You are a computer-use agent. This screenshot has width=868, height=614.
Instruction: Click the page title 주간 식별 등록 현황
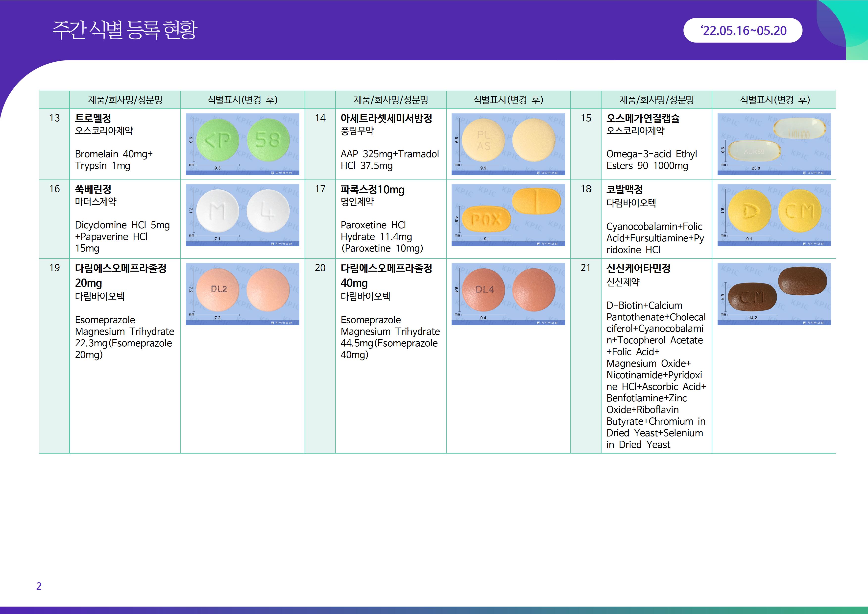point(124,30)
